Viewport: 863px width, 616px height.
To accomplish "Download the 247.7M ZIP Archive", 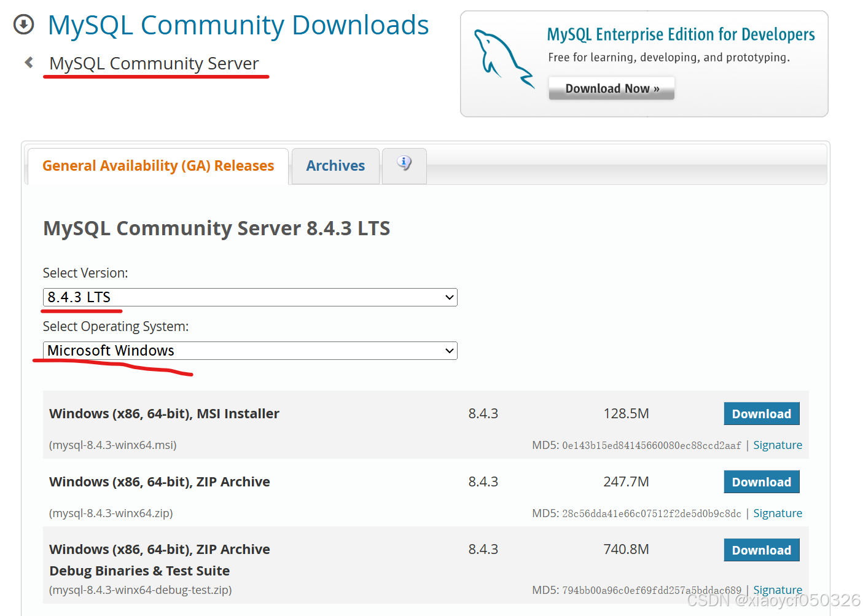I will 762,482.
